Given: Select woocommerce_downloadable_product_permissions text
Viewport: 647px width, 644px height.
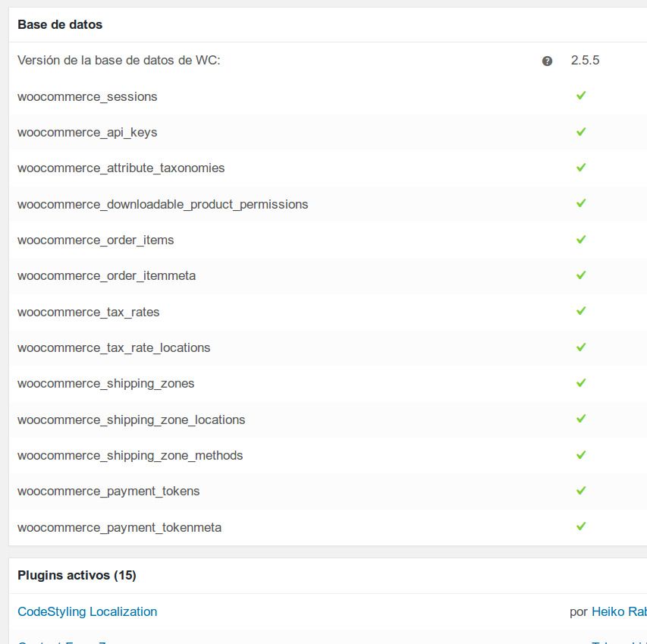Looking at the screenshot, I should point(162,204).
